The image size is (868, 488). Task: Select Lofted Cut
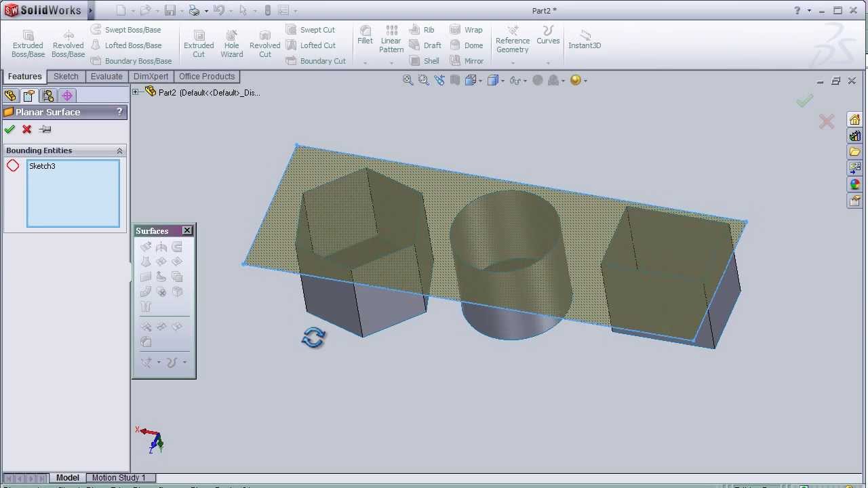click(311, 45)
